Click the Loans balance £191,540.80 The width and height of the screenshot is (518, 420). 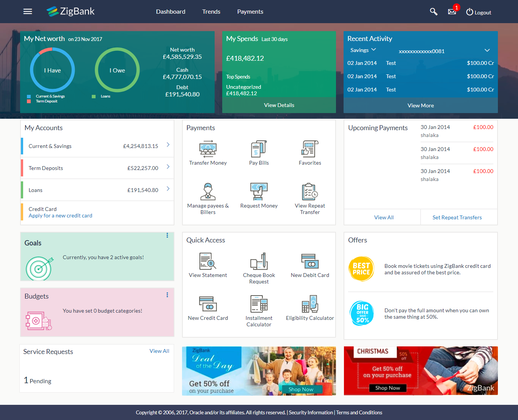tap(143, 190)
